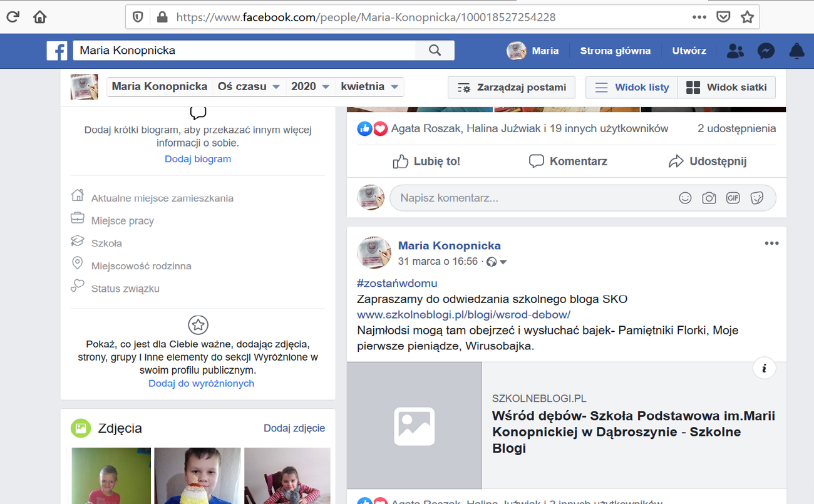Click Komentarz button
Viewport: 814px width, 504px height.
[568, 162]
